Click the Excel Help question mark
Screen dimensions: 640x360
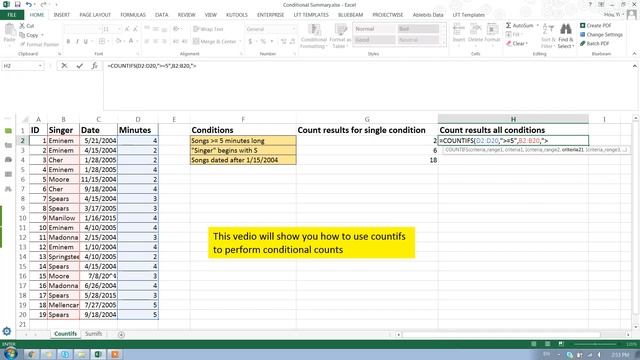(x=590, y=4)
